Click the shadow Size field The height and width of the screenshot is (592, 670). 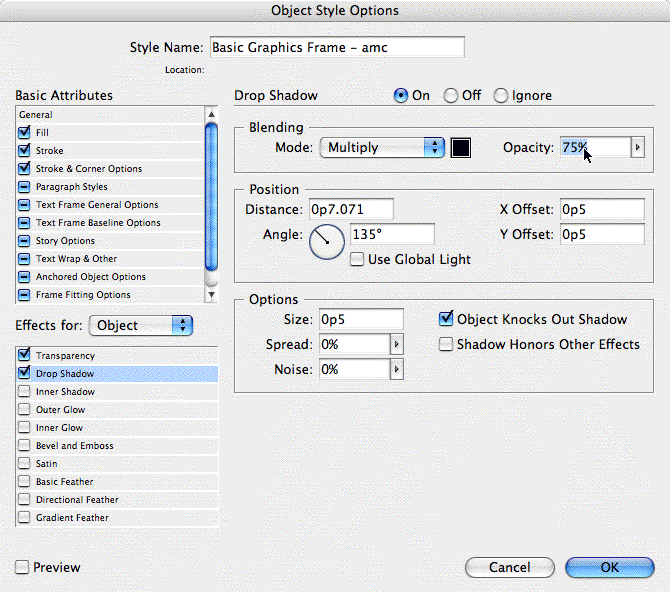[361, 319]
